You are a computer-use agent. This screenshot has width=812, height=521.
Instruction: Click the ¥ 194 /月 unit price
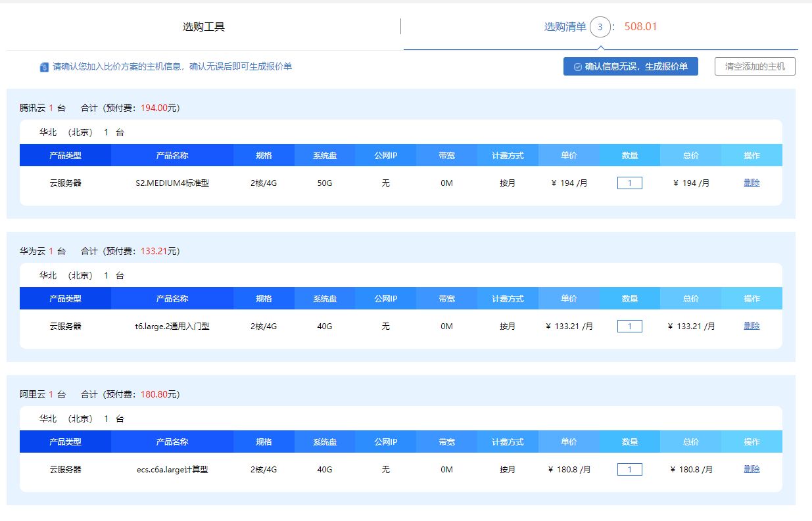coord(569,183)
